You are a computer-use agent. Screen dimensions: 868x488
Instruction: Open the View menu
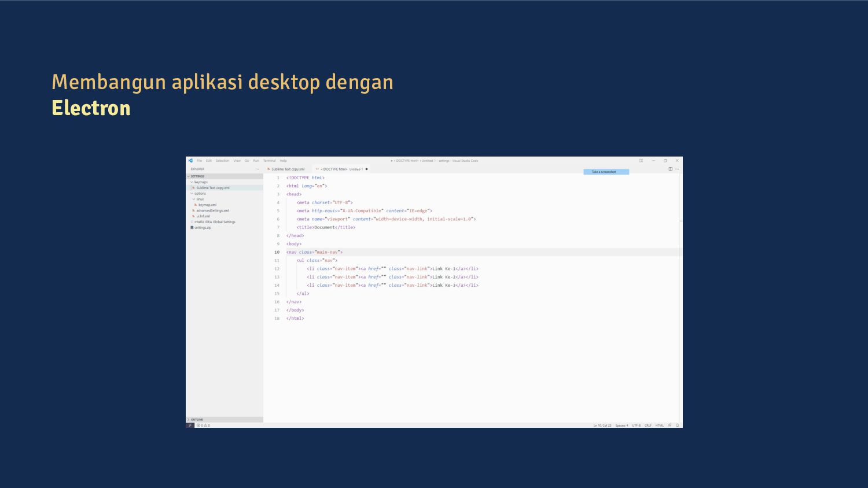[237, 161]
